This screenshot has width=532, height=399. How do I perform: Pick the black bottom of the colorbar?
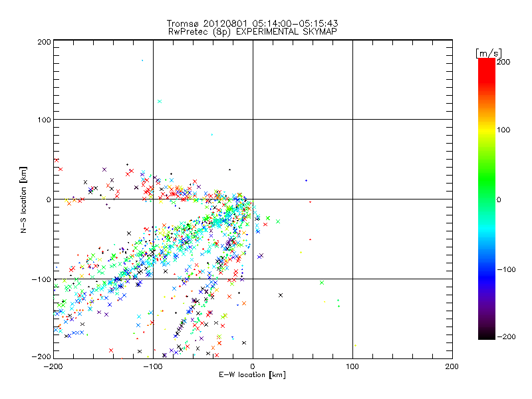click(487, 336)
